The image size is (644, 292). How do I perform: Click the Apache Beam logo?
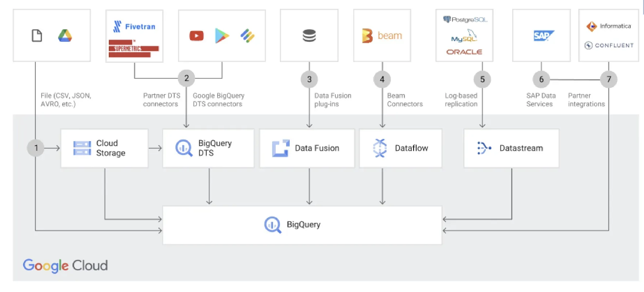(x=382, y=36)
